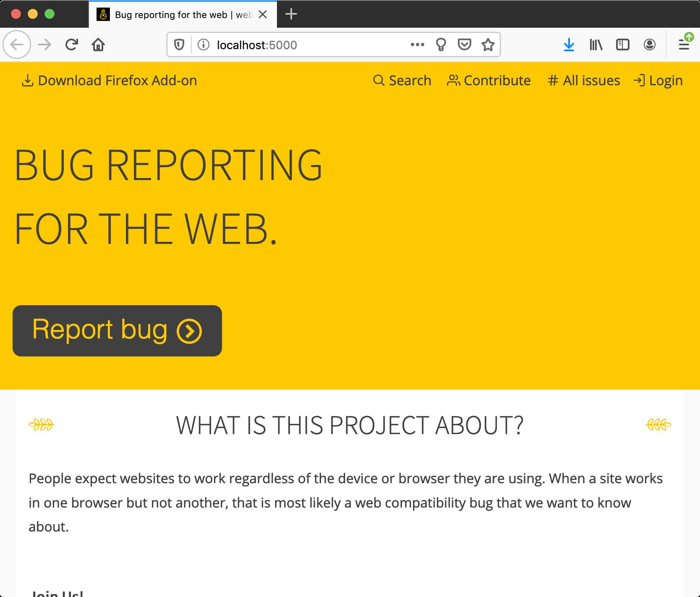The image size is (700, 597).
Task: Bookmark this page with star icon
Action: click(x=488, y=45)
